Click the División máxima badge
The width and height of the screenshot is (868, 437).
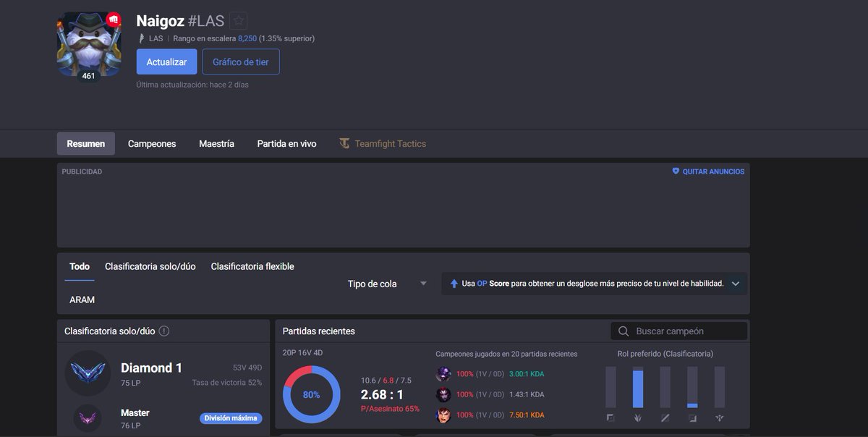(231, 418)
